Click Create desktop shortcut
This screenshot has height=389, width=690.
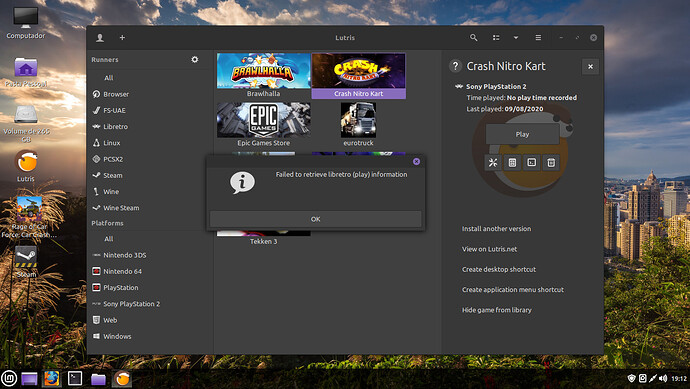(499, 269)
